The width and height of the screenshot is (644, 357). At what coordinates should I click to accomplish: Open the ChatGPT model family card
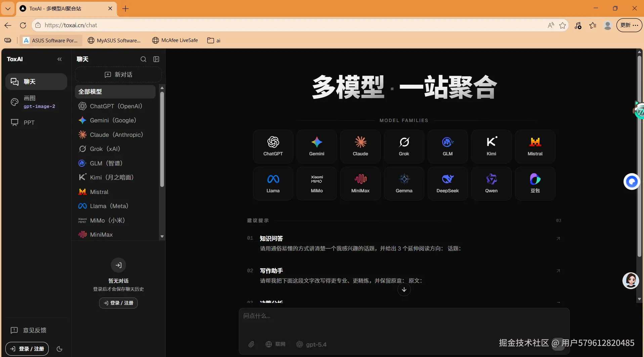(x=273, y=147)
